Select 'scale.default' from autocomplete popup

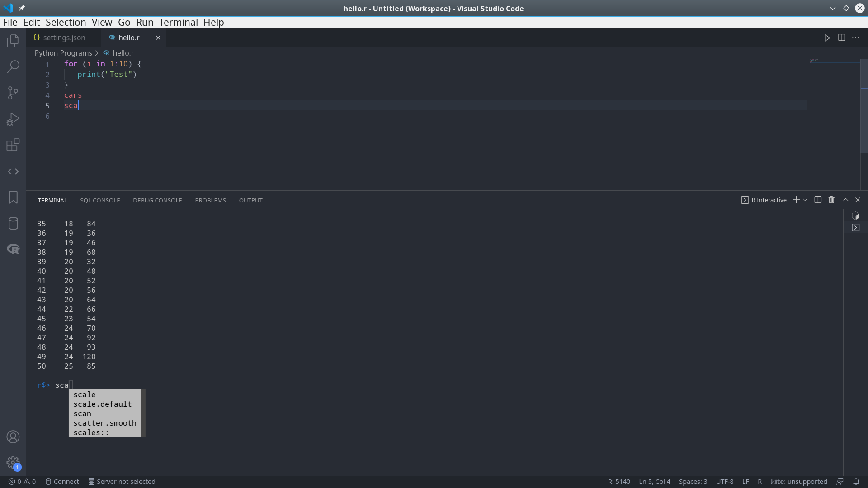pyautogui.click(x=102, y=404)
